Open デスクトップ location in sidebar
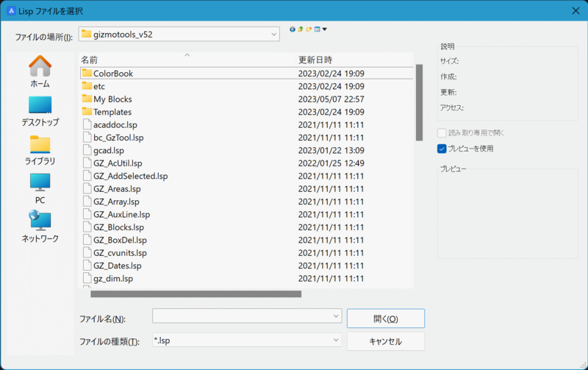Image resolution: width=588 pixels, height=370 pixels. [x=40, y=111]
